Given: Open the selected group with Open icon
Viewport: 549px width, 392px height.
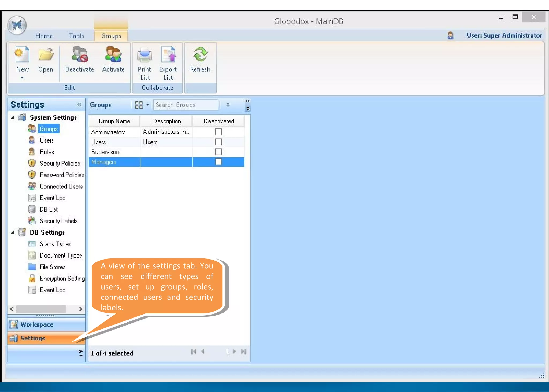Looking at the screenshot, I should point(46,55).
